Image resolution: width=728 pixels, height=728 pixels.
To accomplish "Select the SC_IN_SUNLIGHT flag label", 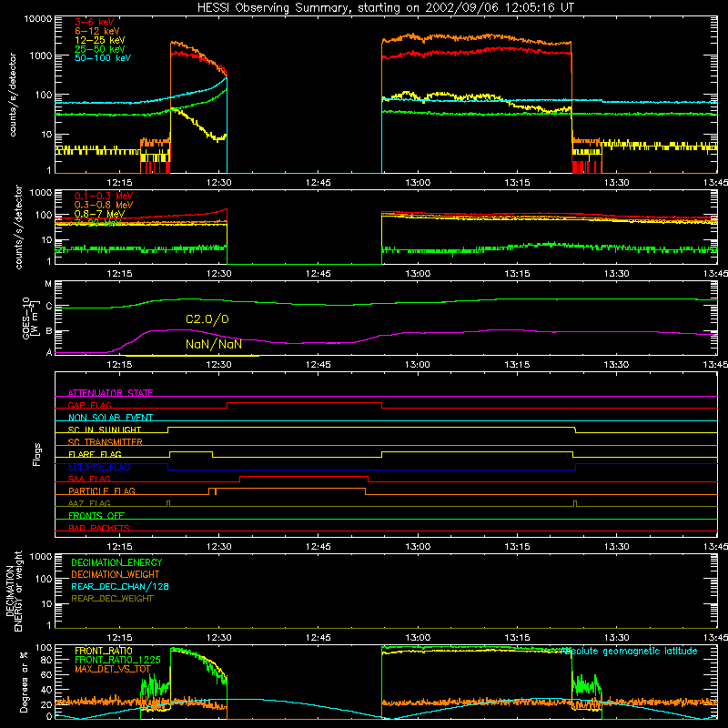I will tap(105, 430).
